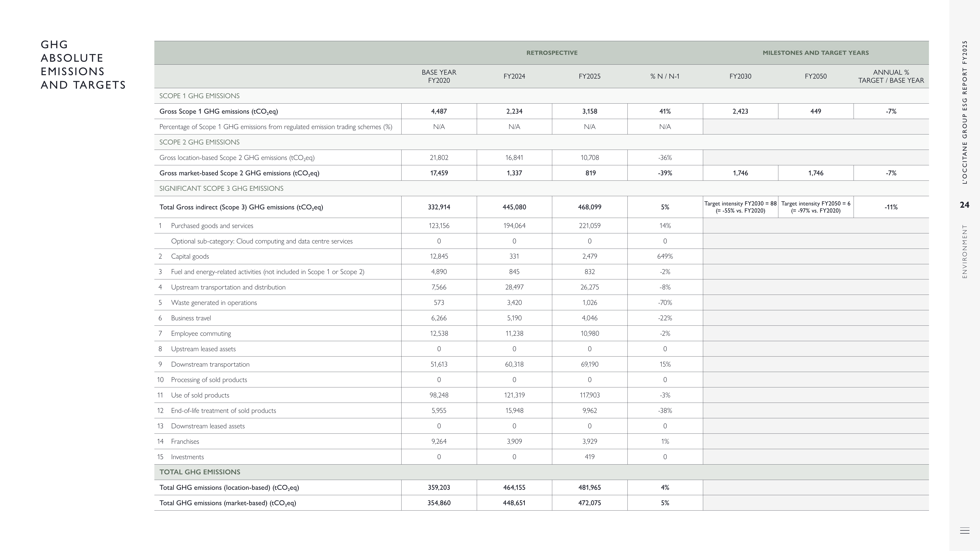The image size is (980, 551).
Task: Click the Downstream transportation FY2025 value 69,190
Action: tap(589, 364)
